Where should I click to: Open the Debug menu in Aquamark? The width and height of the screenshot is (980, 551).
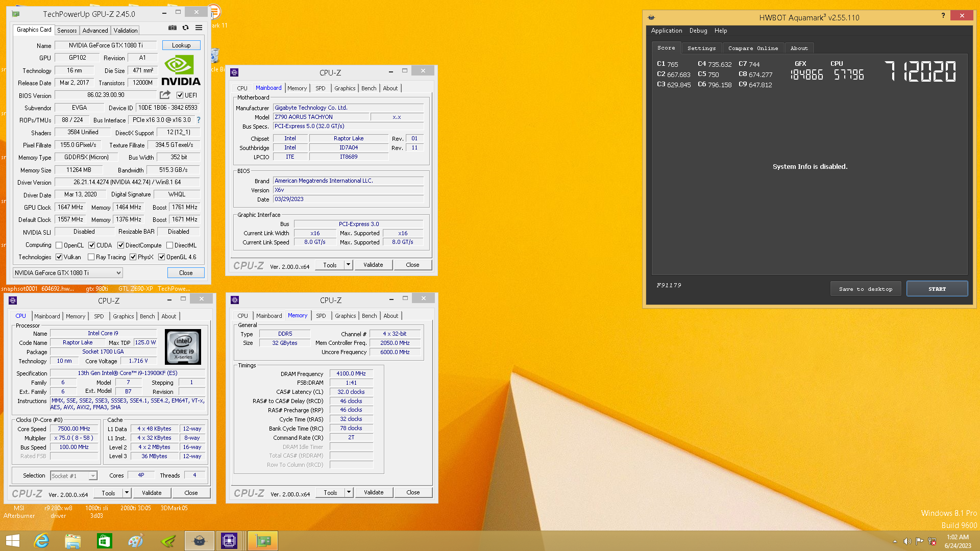(698, 31)
